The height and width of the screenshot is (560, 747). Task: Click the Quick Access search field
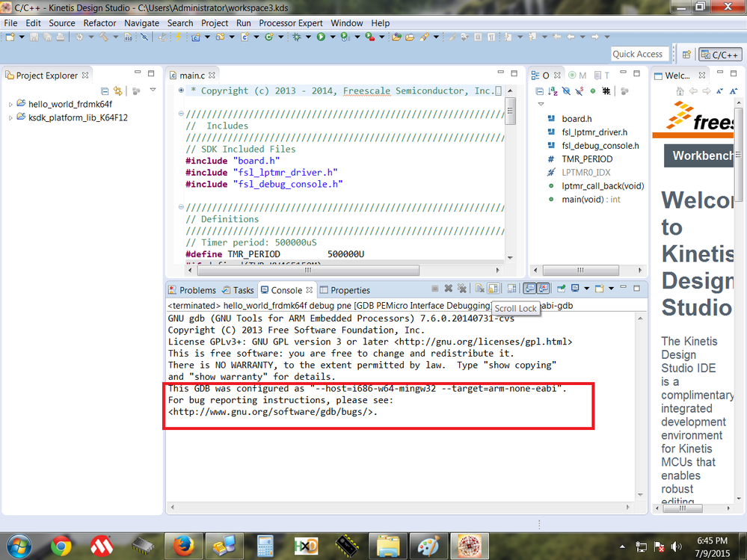[x=639, y=55]
